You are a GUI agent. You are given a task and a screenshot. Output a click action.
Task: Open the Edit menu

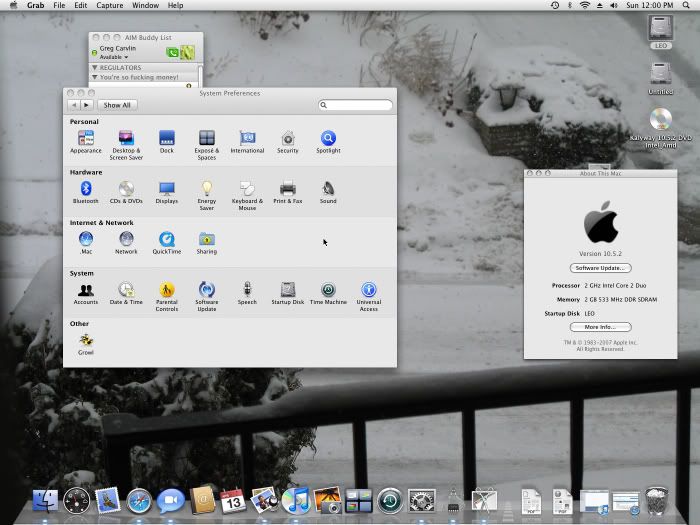(x=80, y=5)
